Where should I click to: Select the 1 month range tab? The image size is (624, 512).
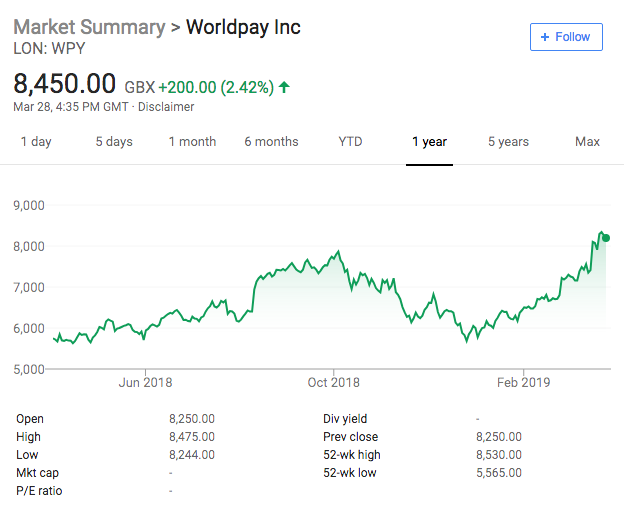click(x=192, y=142)
